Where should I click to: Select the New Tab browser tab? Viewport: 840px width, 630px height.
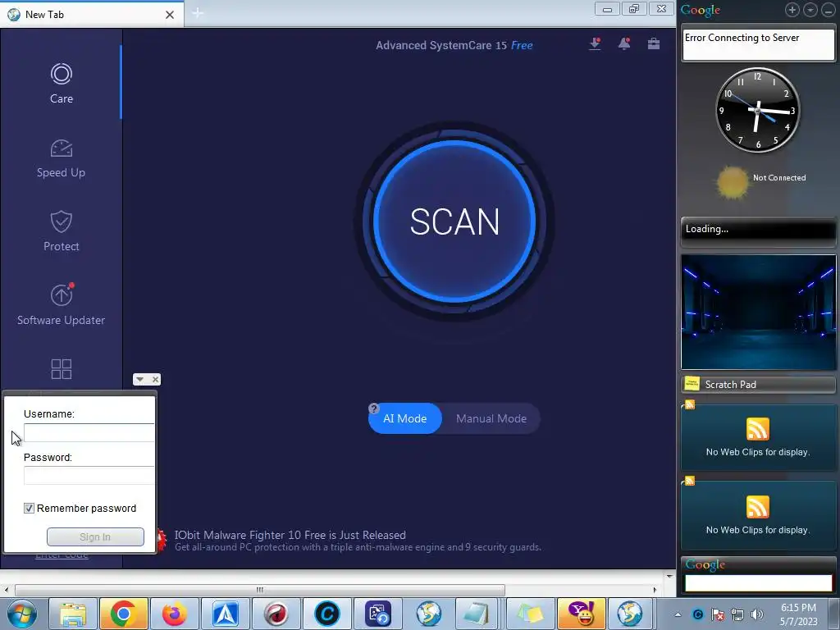91,15
